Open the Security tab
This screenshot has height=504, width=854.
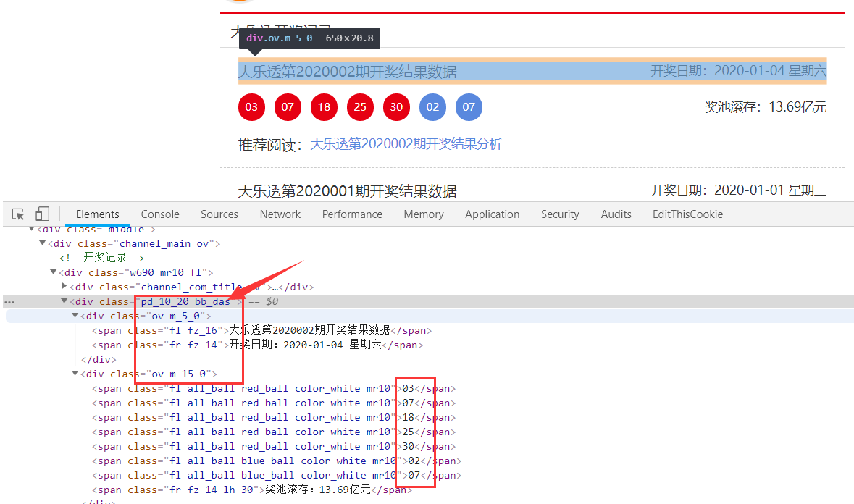click(560, 214)
